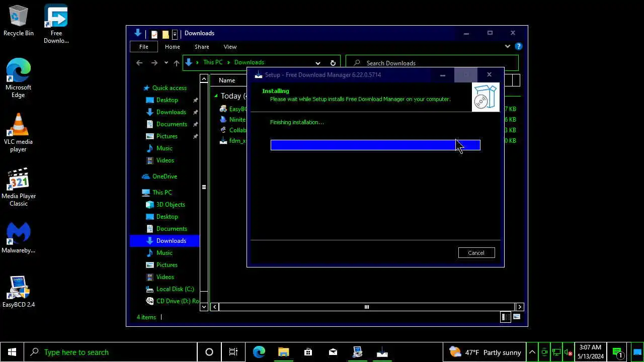Refresh the Downloads folder view
The height and width of the screenshot is (362, 644).
pos(333,63)
